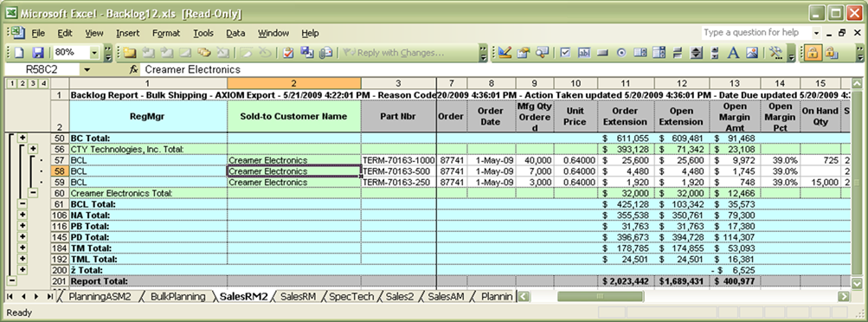Select the Command Button control icon
Viewport: 868px width, 322px height.
(x=603, y=53)
